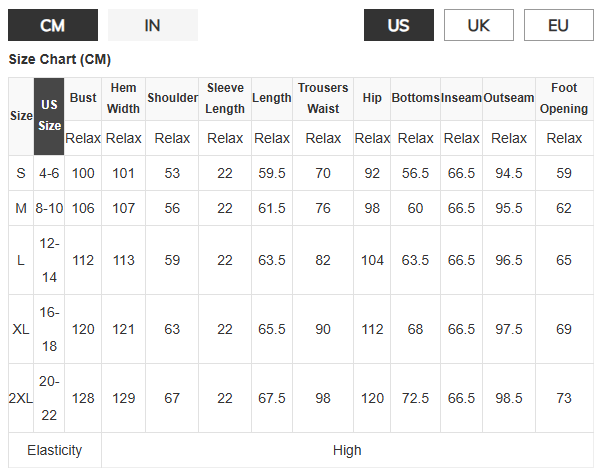Click the Inseam column header
This screenshot has height=476, width=602.
(x=461, y=99)
